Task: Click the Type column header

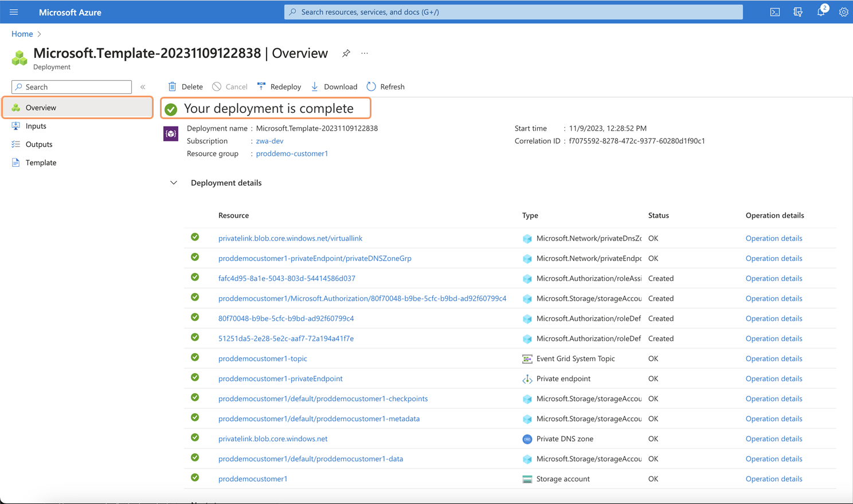Action: (530, 215)
